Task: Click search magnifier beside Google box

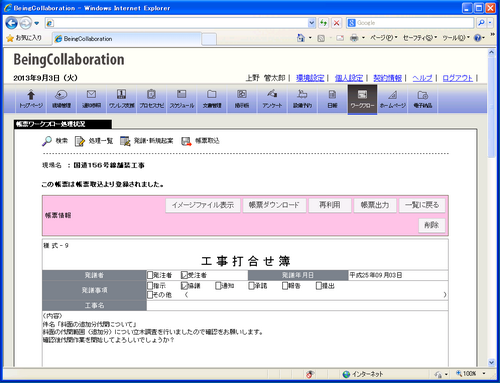Action: click(481, 23)
